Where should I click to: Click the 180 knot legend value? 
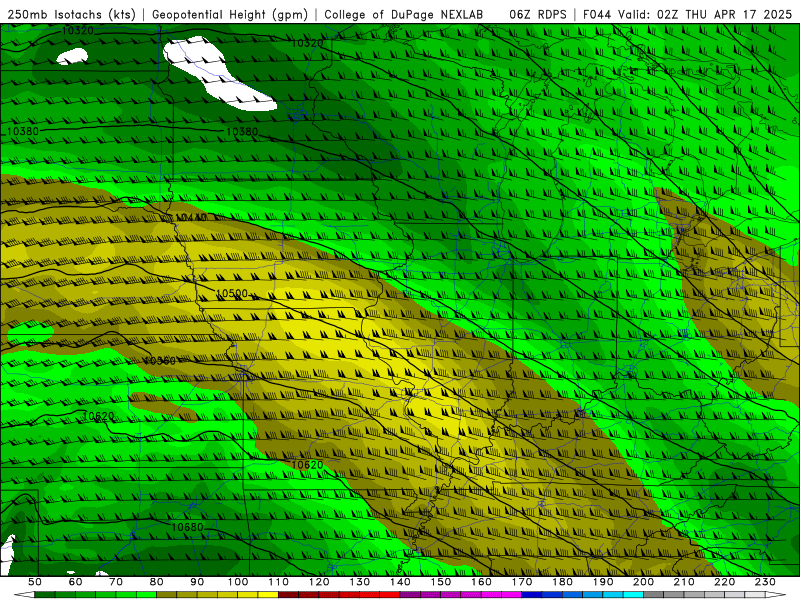(x=562, y=582)
